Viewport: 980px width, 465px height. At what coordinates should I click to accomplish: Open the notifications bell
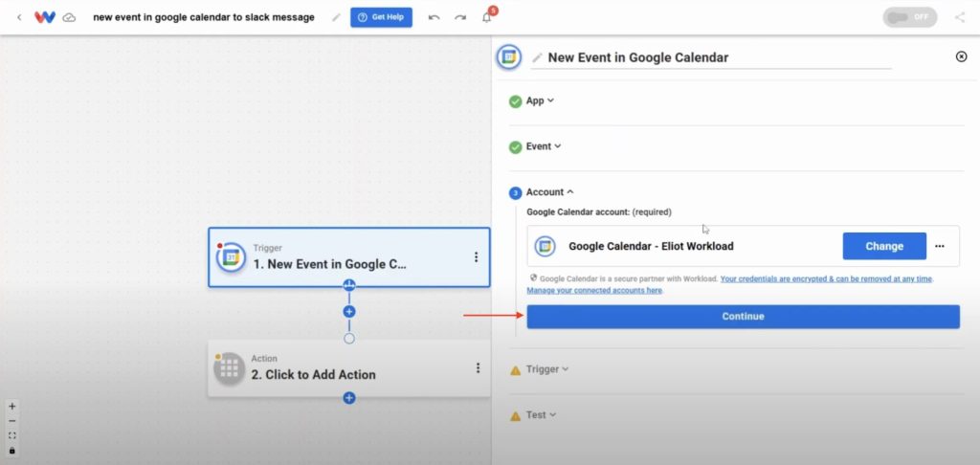tap(487, 17)
